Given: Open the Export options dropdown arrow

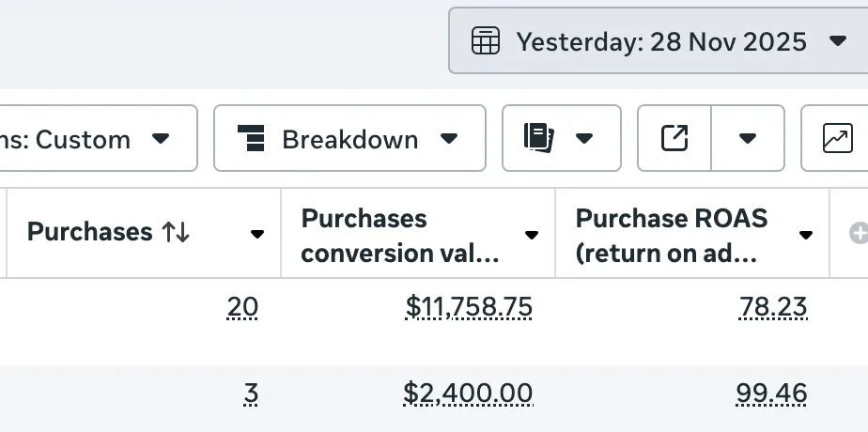Looking at the screenshot, I should [748, 139].
